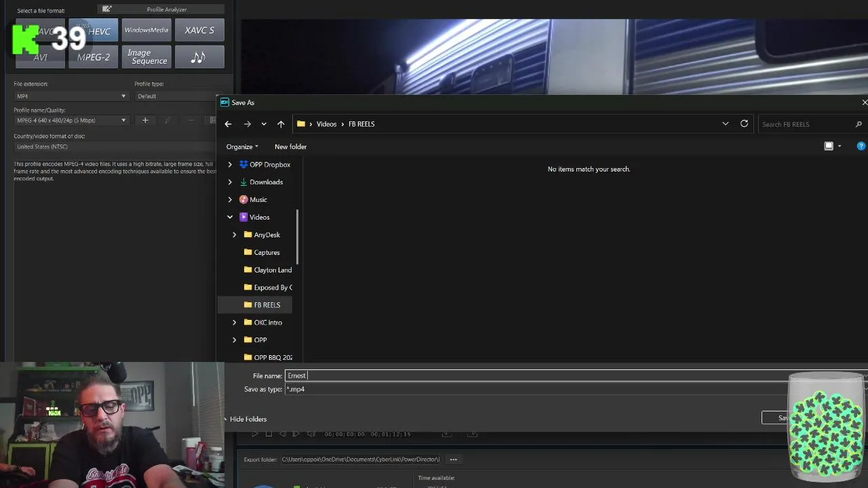Open the OPP folder
The height and width of the screenshot is (488, 868).
pos(260,340)
